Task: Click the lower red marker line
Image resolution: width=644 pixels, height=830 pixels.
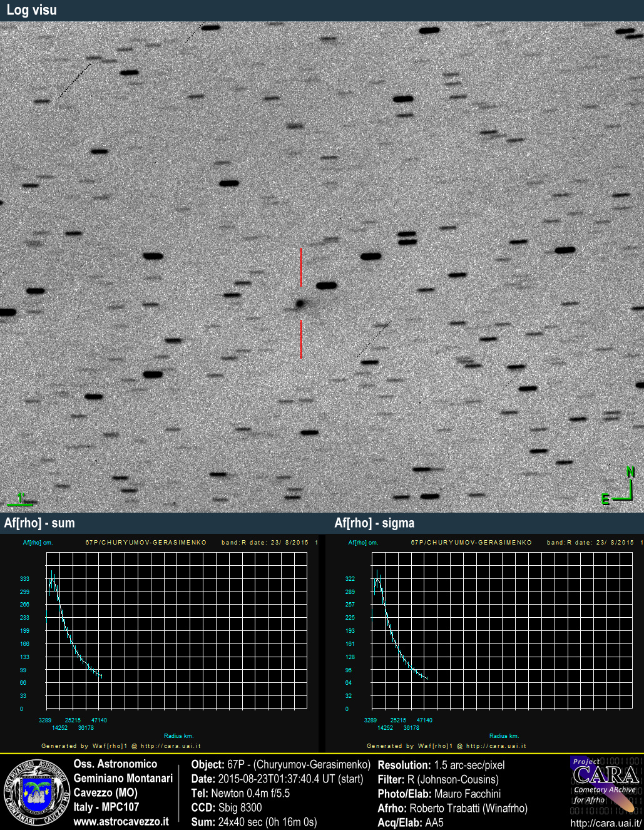Action: coord(301,339)
